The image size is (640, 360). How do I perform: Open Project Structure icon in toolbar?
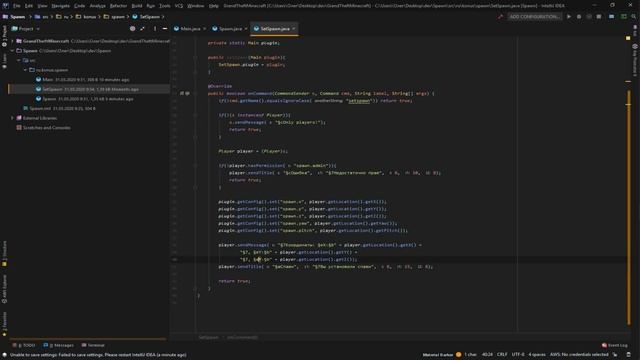pyautogui.click(x=611, y=17)
